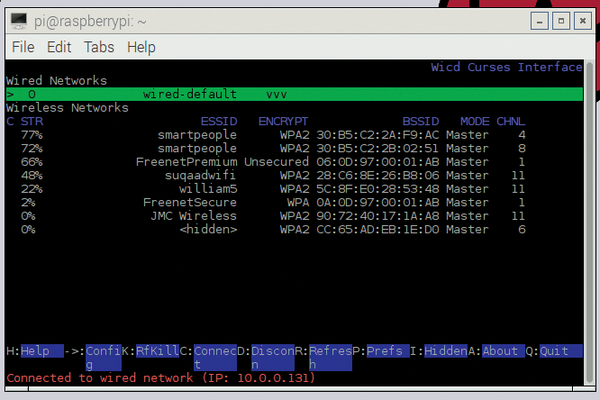Open the Tabs menu
The image size is (600, 400).
click(99, 47)
